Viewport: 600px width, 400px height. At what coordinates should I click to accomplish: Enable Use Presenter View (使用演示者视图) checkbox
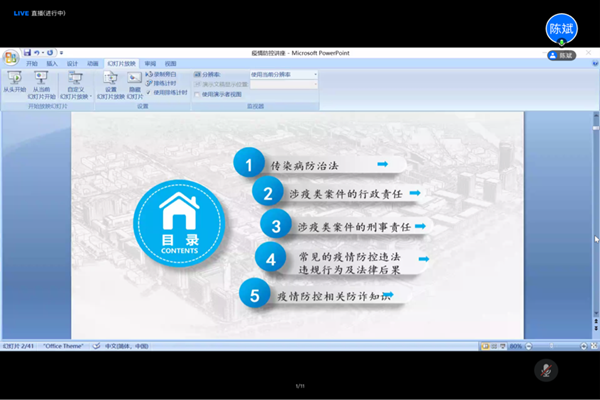pyautogui.click(x=197, y=95)
